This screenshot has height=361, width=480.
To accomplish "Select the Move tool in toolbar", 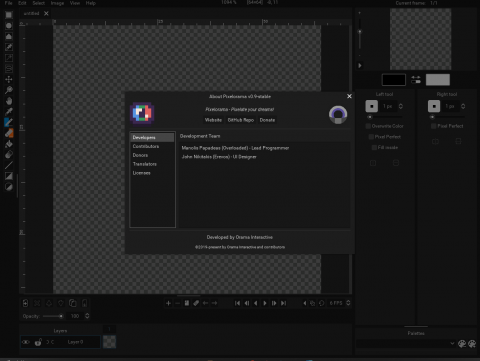I will (9, 79).
